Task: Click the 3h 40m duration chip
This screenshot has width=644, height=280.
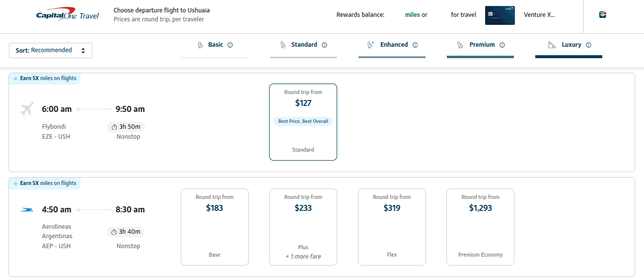Action: [x=126, y=232]
